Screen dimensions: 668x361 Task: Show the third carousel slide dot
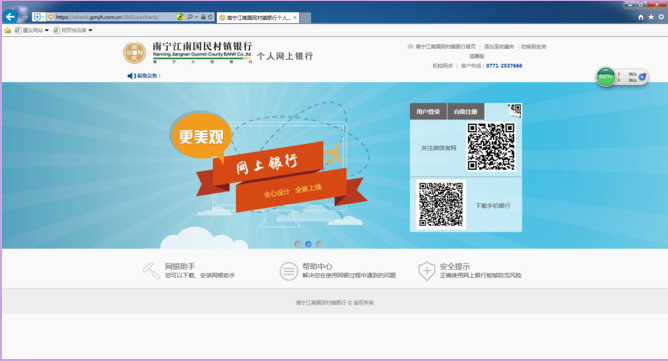pyautogui.click(x=319, y=244)
